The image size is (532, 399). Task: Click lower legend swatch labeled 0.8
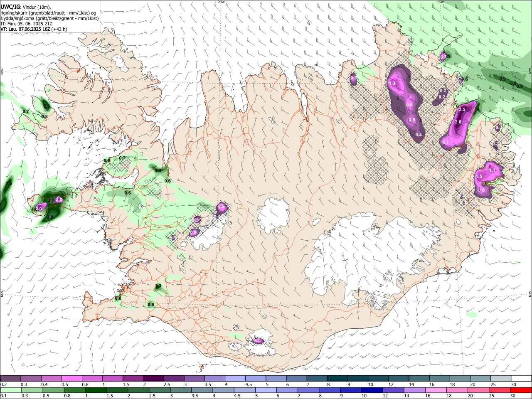75,390
